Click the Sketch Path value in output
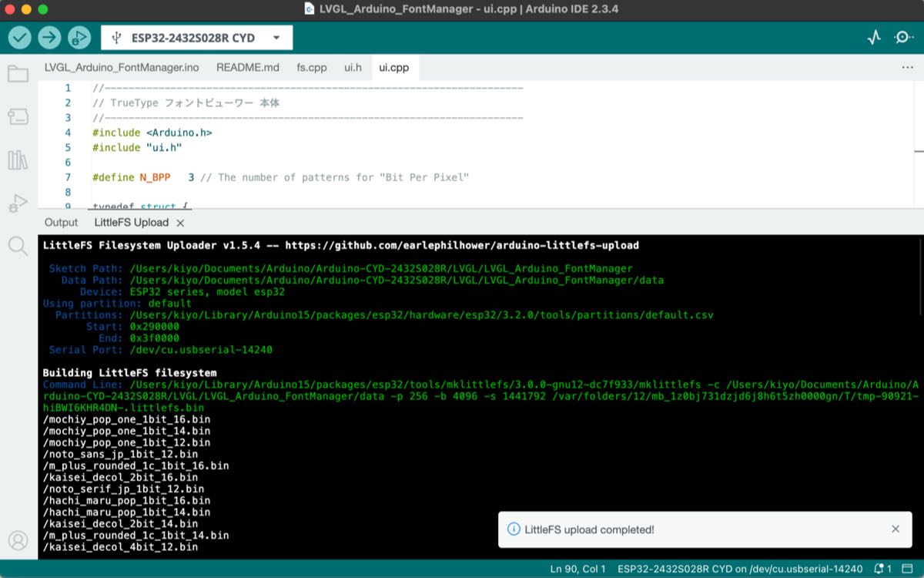 [381, 269]
